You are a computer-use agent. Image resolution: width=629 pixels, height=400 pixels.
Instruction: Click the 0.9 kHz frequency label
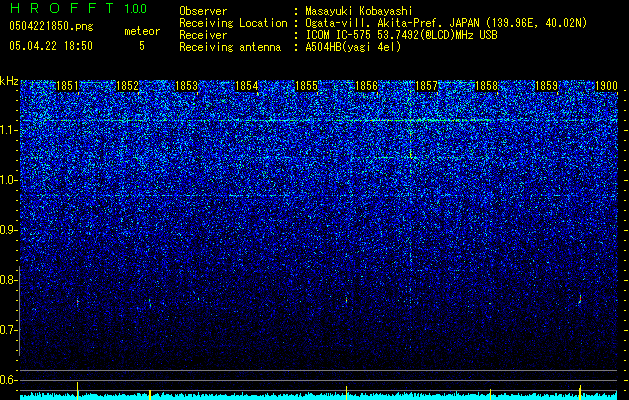point(8,230)
